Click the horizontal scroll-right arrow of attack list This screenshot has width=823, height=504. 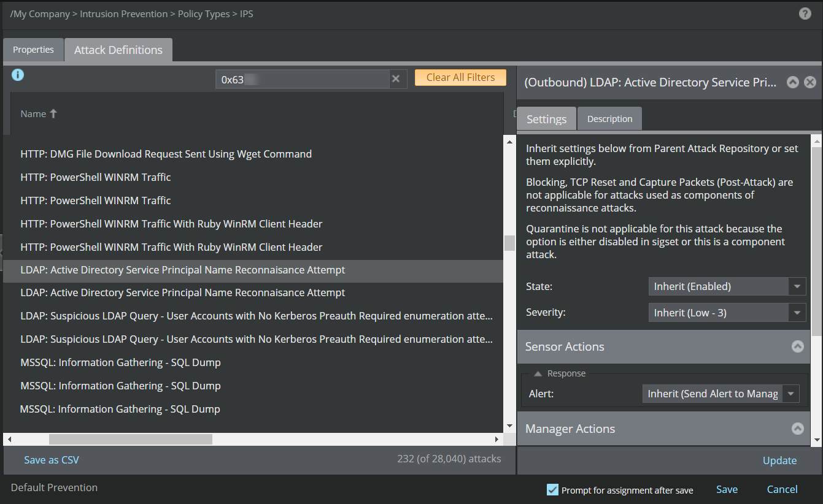pos(498,439)
